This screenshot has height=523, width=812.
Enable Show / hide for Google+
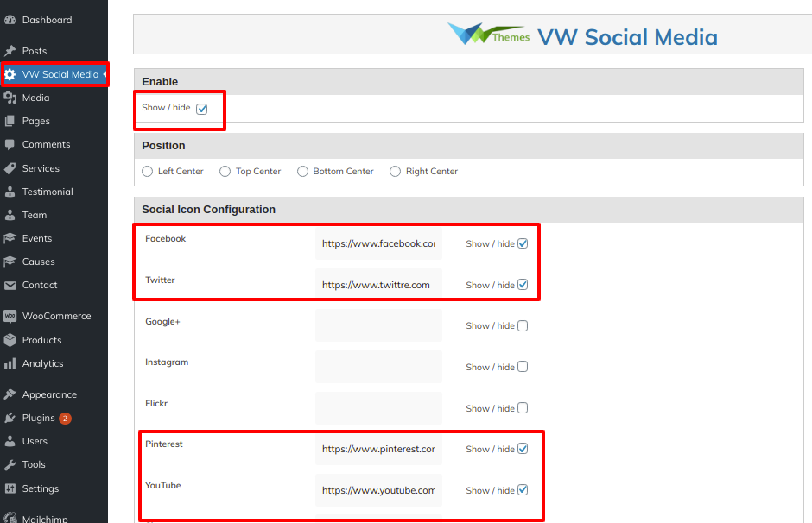[523, 326]
